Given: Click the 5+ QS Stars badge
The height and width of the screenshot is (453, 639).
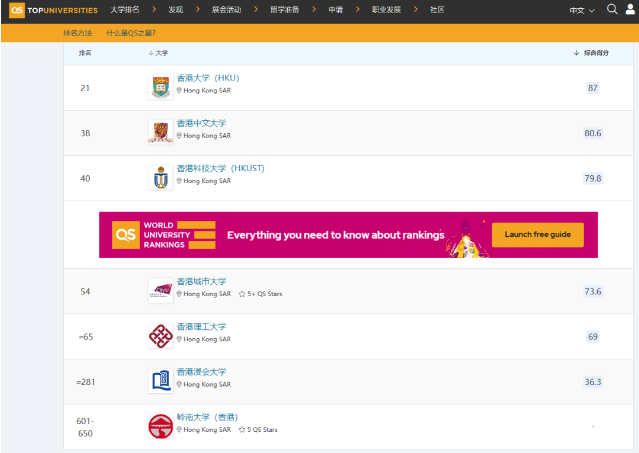Looking at the screenshot, I should point(260,294).
